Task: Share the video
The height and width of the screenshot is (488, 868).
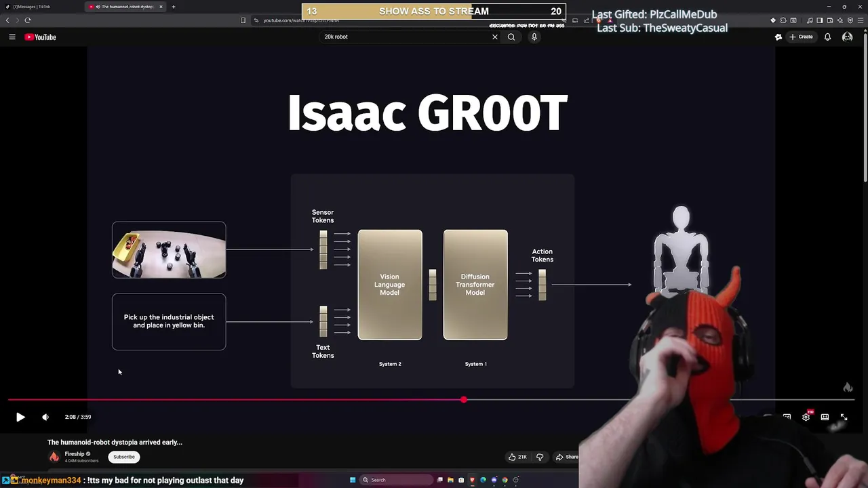Action: coord(567,457)
